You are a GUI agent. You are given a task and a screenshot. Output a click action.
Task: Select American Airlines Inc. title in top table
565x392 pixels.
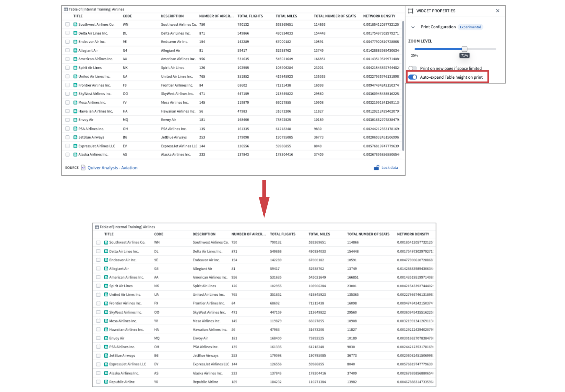coord(95,59)
